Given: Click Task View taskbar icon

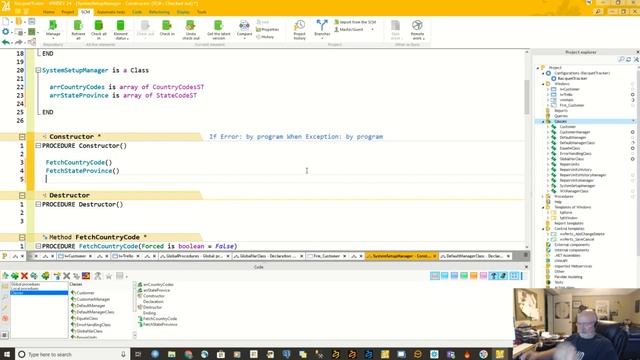Looking at the screenshot, I should pyautogui.click(x=138, y=354).
